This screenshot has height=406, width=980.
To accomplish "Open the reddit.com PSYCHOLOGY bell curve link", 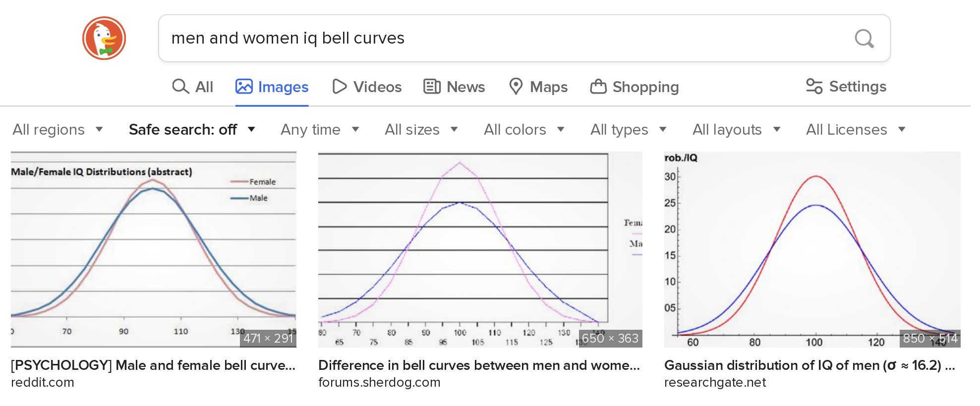I will click(153, 365).
